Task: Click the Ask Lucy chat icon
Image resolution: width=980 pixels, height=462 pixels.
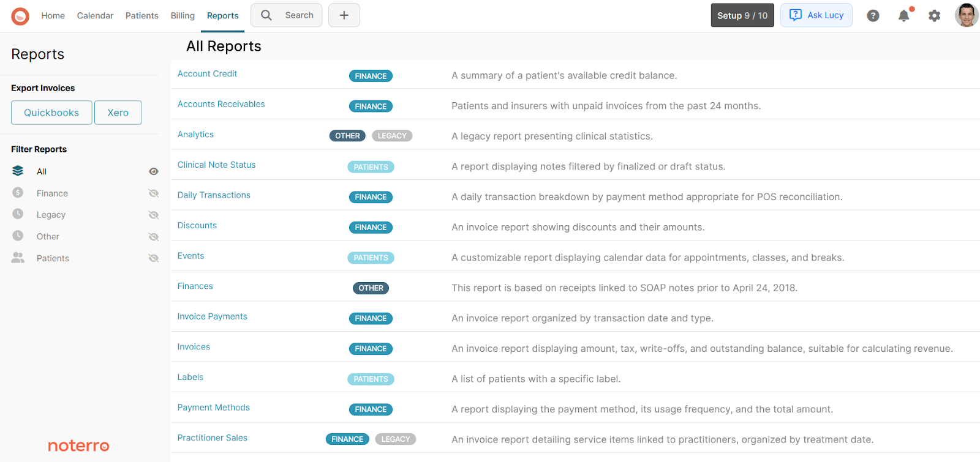Action: coord(796,15)
